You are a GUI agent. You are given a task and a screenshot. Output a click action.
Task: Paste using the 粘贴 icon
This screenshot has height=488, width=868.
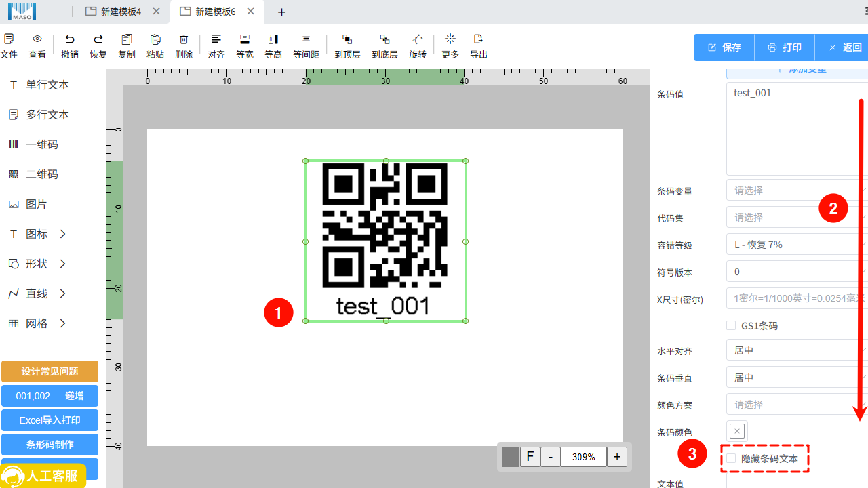coord(155,46)
